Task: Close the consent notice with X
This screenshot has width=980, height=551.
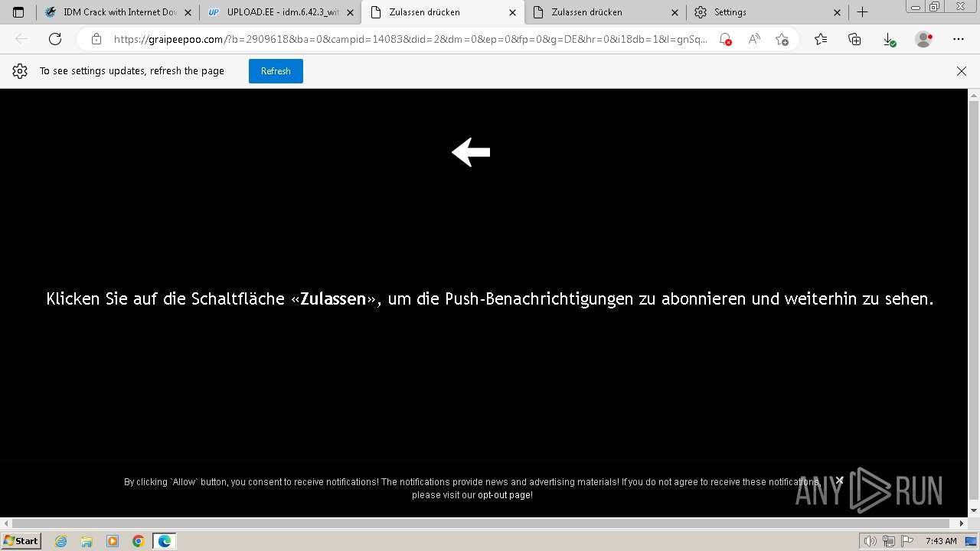Action: [840, 481]
